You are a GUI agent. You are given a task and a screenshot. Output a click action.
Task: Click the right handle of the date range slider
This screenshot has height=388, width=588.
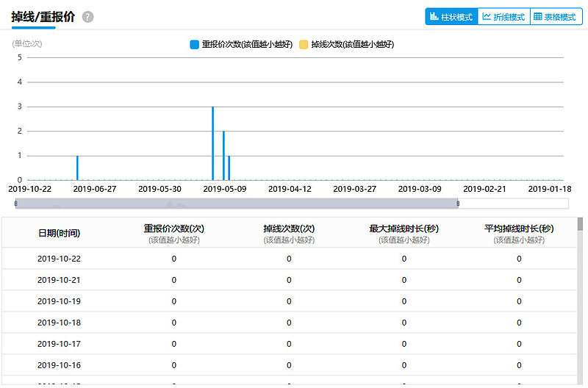(x=457, y=203)
